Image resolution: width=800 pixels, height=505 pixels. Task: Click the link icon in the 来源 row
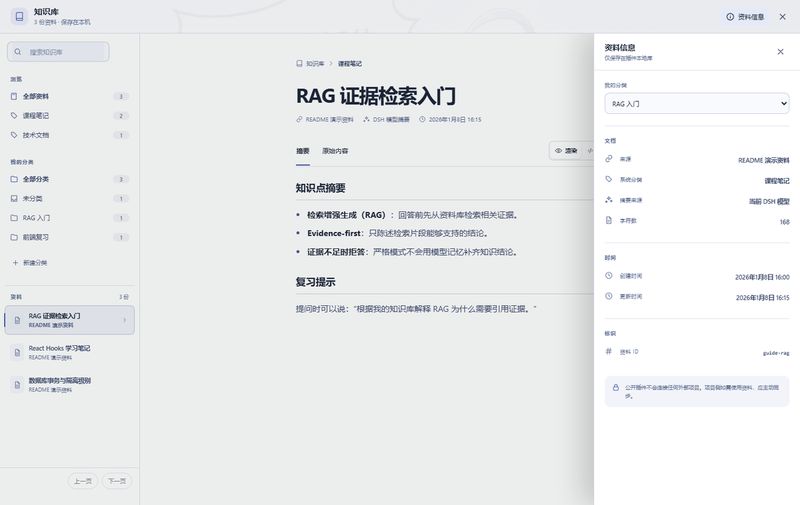click(609, 159)
